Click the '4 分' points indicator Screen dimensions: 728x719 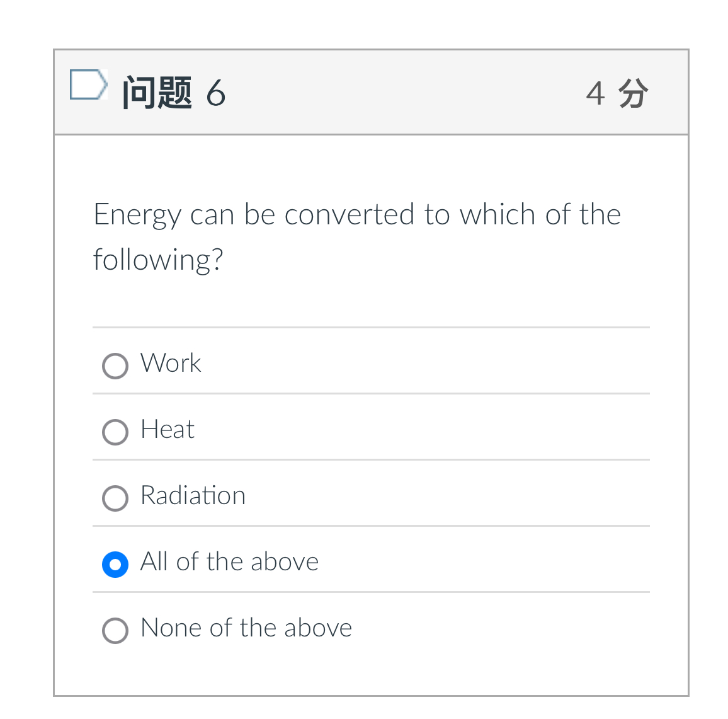(617, 93)
